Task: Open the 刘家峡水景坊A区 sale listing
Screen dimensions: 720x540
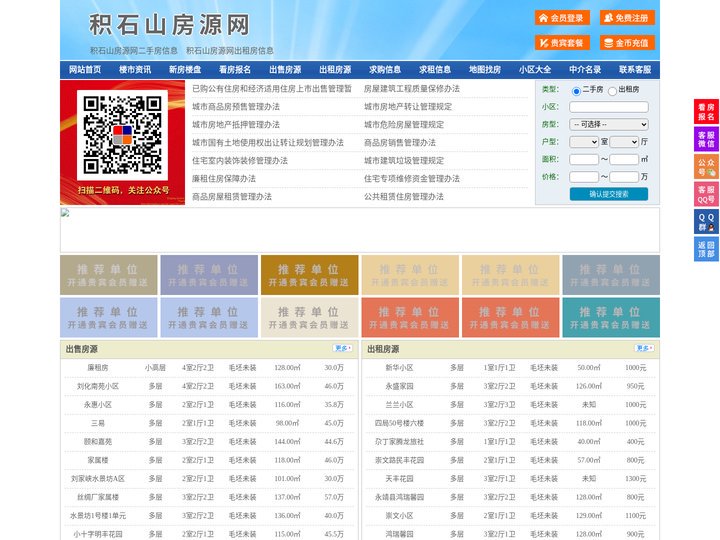Action: tap(98, 479)
